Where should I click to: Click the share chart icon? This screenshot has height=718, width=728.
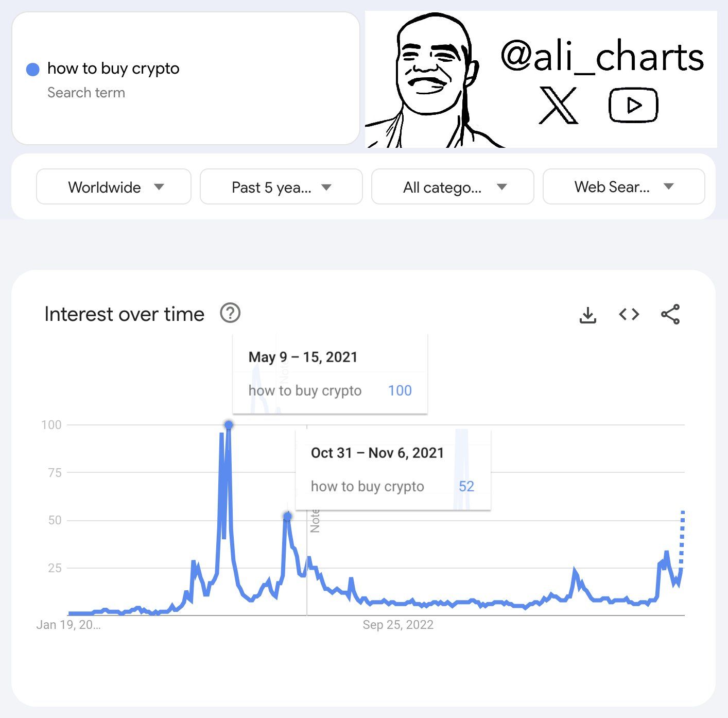click(x=670, y=314)
